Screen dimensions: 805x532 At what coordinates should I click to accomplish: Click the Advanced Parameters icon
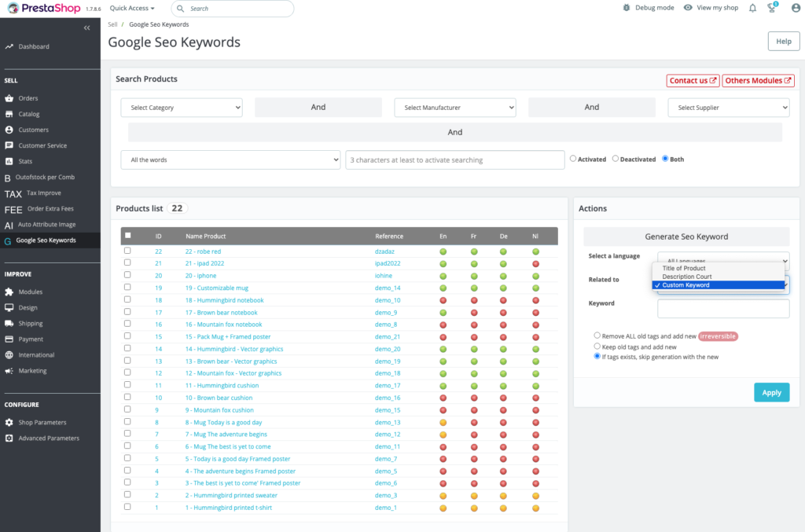pos(9,438)
